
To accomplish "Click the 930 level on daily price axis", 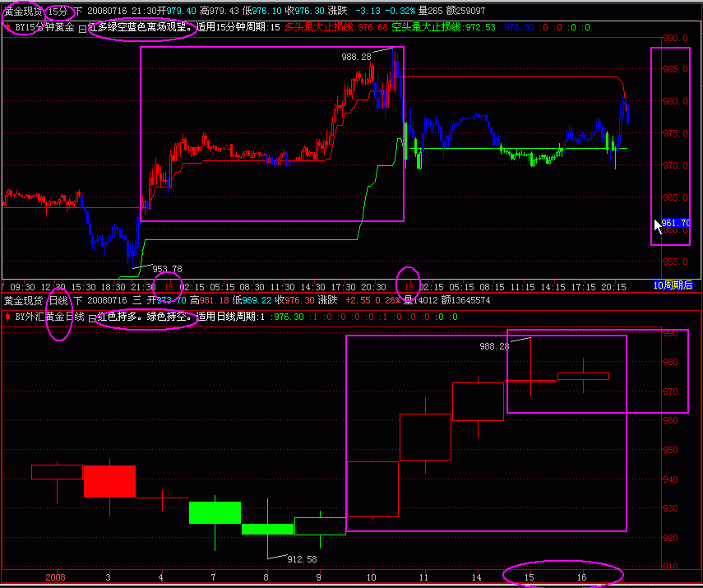I will 671,508.
